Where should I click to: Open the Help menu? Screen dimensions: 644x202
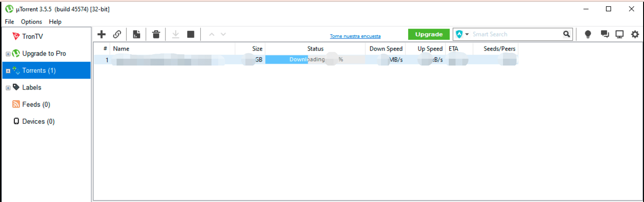click(x=55, y=22)
